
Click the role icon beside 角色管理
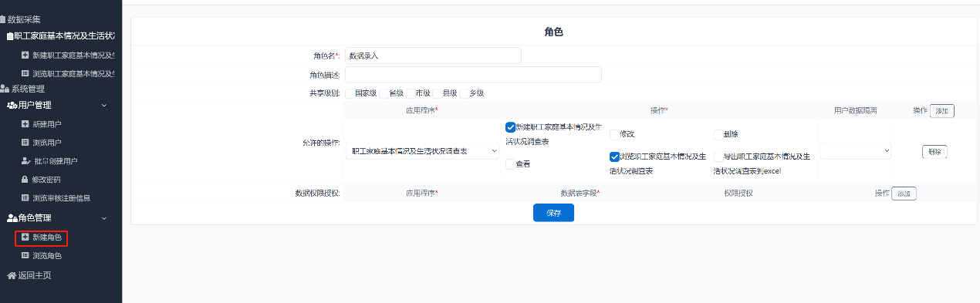12,218
